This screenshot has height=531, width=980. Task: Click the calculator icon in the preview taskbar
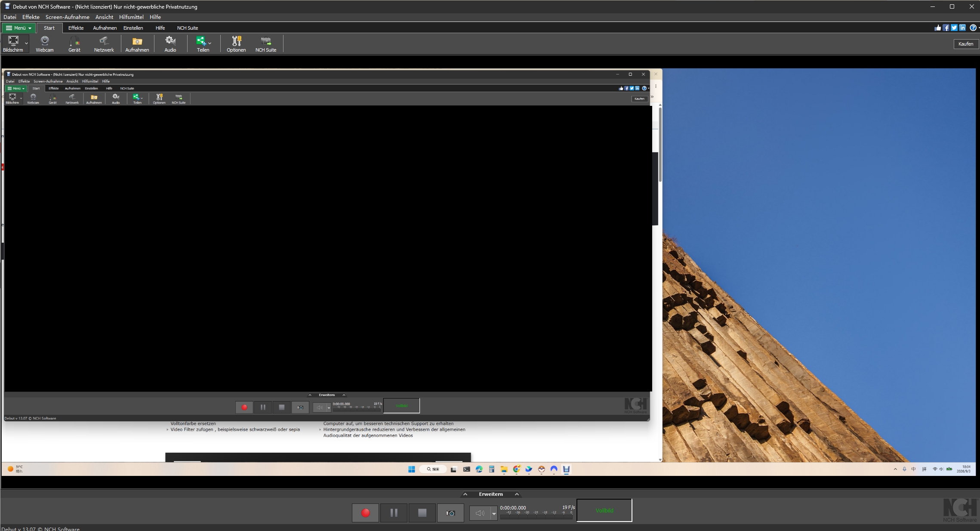491,469
